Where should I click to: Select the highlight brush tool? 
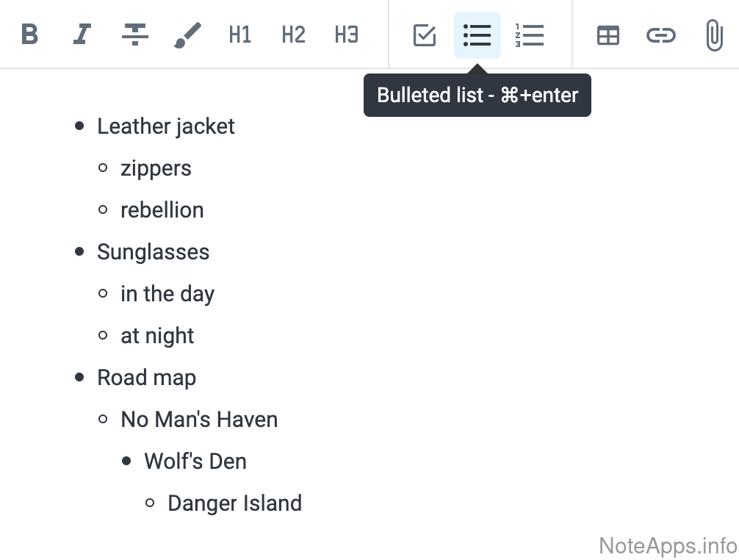pyautogui.click(x=187, y=35)
